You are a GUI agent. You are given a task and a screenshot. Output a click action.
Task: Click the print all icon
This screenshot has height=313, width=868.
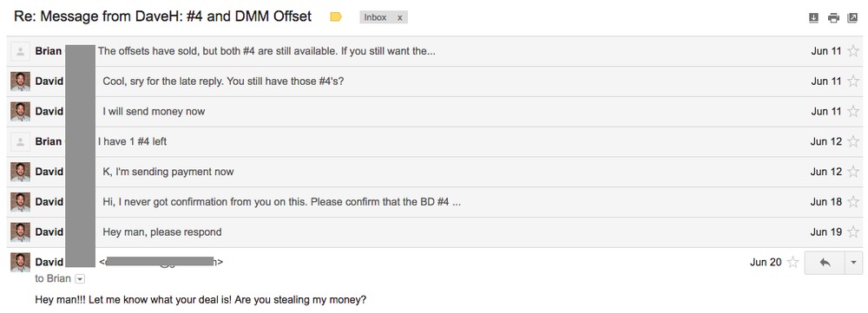[833, 18]
